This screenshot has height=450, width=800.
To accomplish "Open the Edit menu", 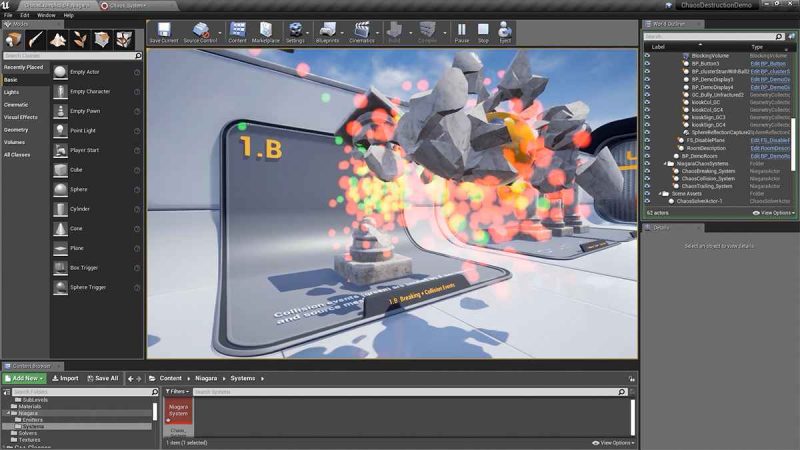I will [x=25, y=15].
